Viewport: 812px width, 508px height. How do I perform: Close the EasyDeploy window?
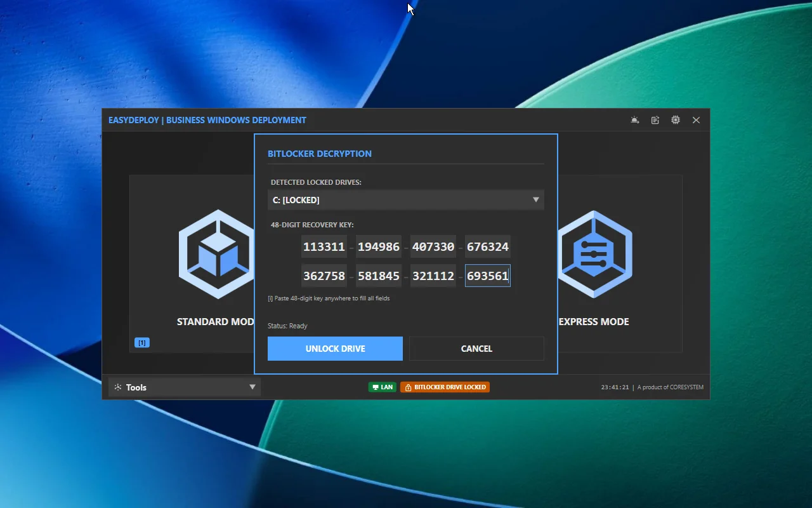click(696, 120)
